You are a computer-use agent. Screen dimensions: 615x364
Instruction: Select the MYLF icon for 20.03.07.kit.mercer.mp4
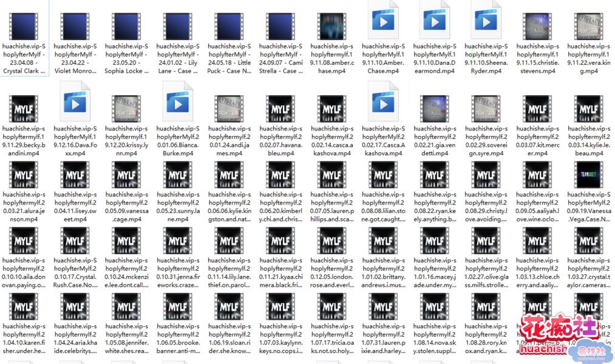537,109
